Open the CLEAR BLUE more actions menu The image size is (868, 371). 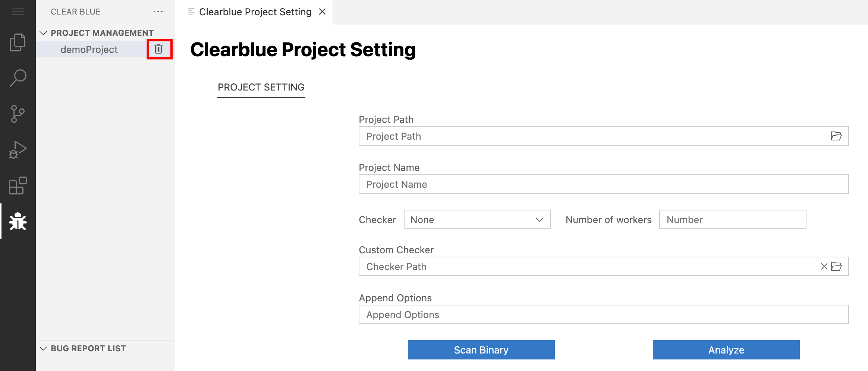[x=158, y=12]
